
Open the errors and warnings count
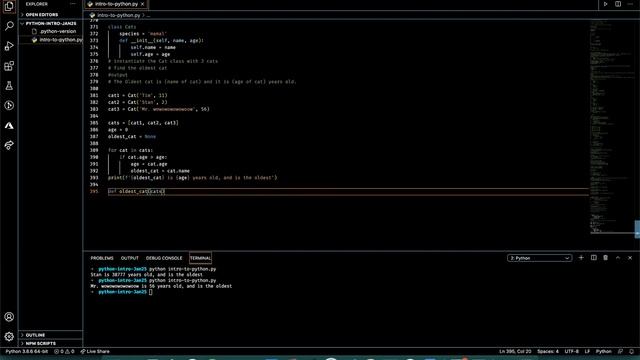coord(64,351)
